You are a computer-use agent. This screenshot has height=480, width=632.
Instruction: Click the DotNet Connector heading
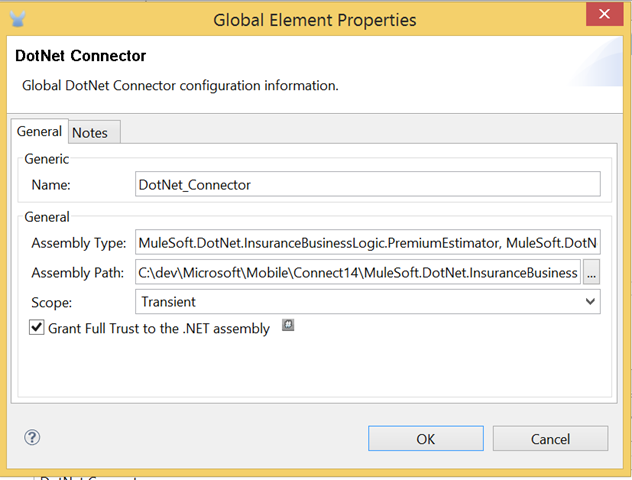click(81, 56)
